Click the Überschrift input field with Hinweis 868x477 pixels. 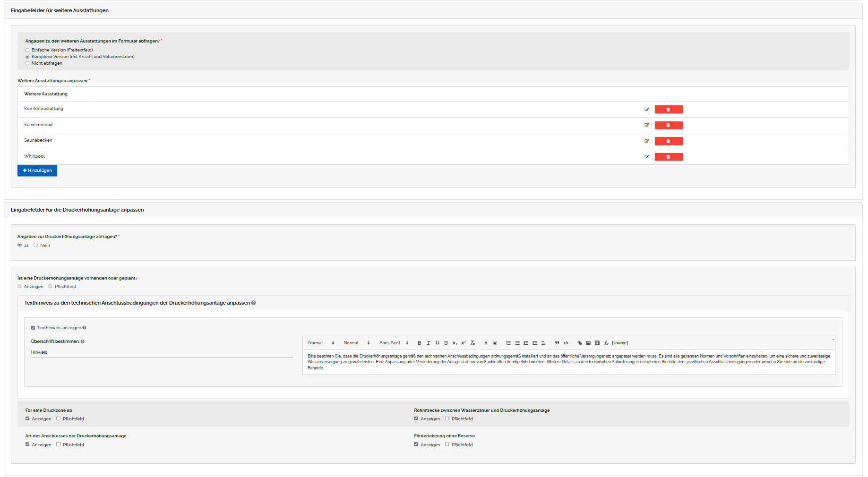coord(162,352)
